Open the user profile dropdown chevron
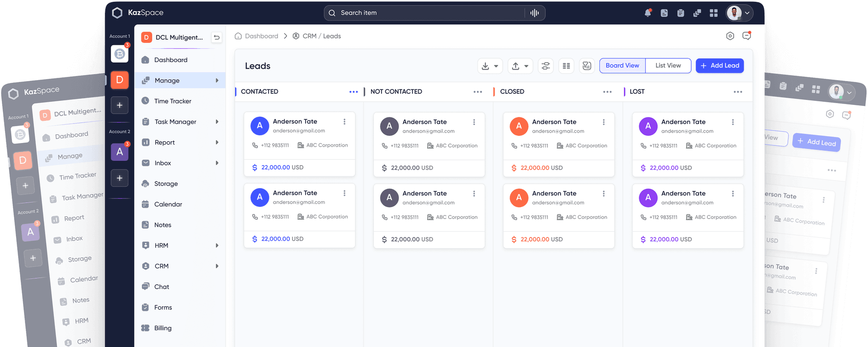 tap(747, 13)
